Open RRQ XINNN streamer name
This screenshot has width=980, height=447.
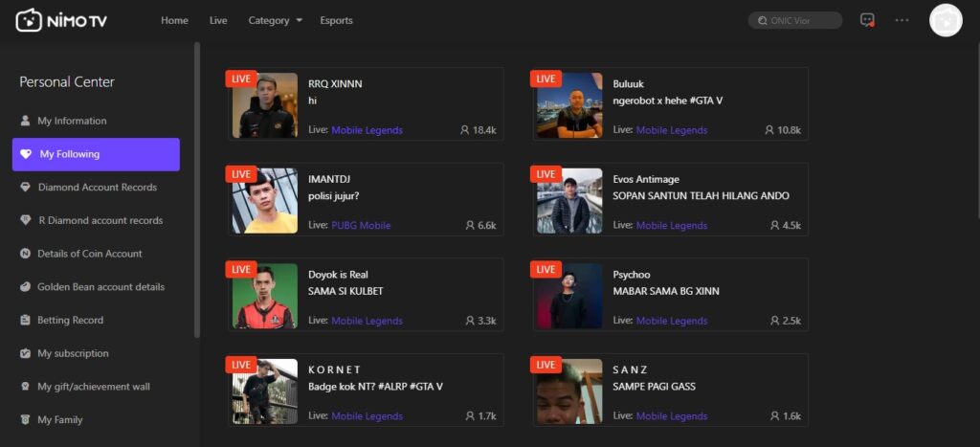coord(335,84)
